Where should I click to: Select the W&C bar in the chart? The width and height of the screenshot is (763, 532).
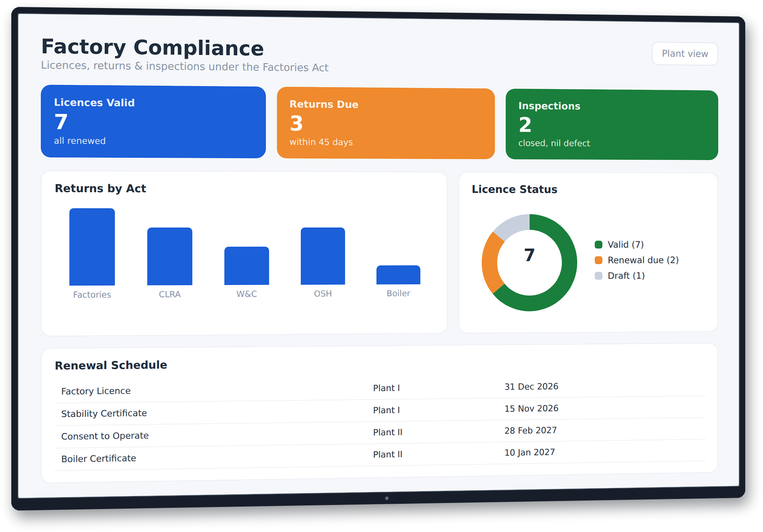246,266
